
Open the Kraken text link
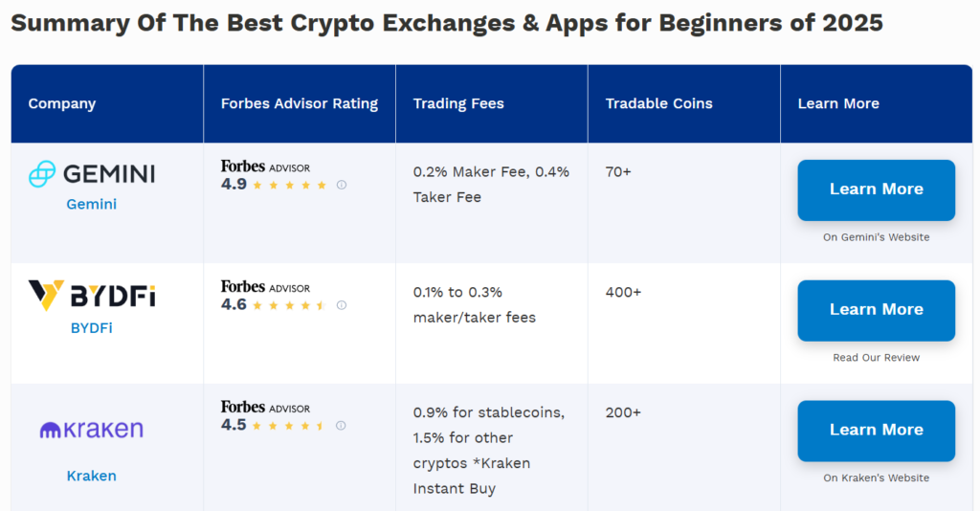92,476
